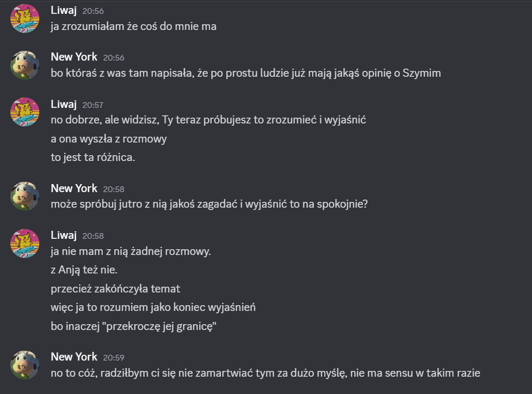Click the 20:59 timestamp
532x394 pixels.
(x=114, y=358)
